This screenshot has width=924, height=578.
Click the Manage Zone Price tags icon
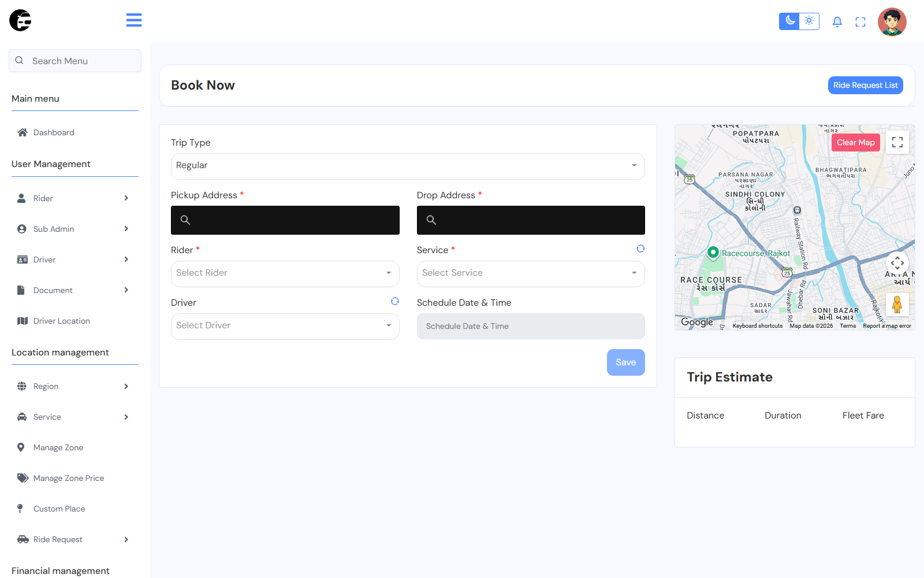(x=23, y=478)
